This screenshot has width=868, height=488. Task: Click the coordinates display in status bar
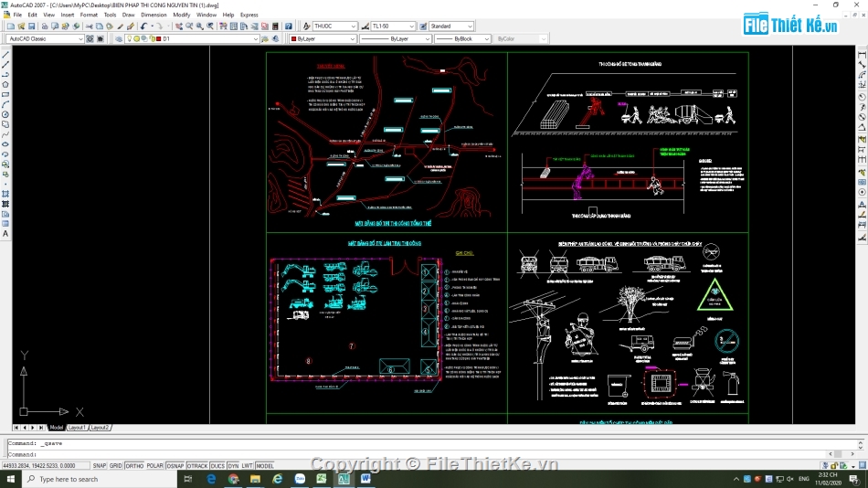point(46,466)
